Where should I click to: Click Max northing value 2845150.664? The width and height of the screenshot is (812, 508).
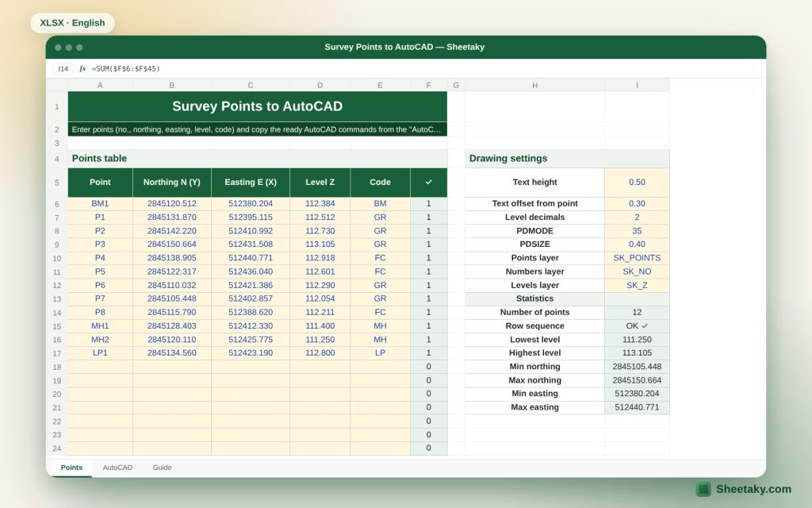[637, 380]
